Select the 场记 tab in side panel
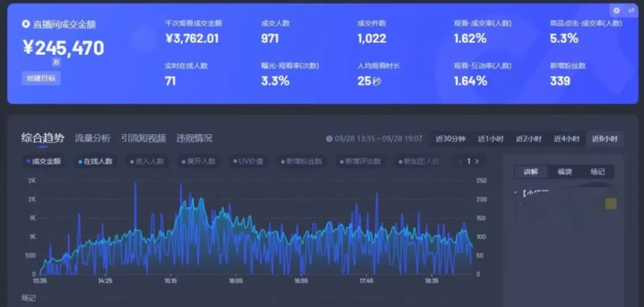Image resolution: width=644 pixels, height=307 pixels. 597,172
